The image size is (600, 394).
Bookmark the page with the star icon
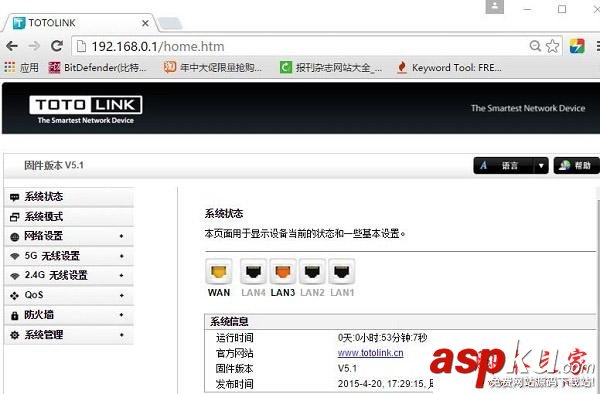pos(552,46)
